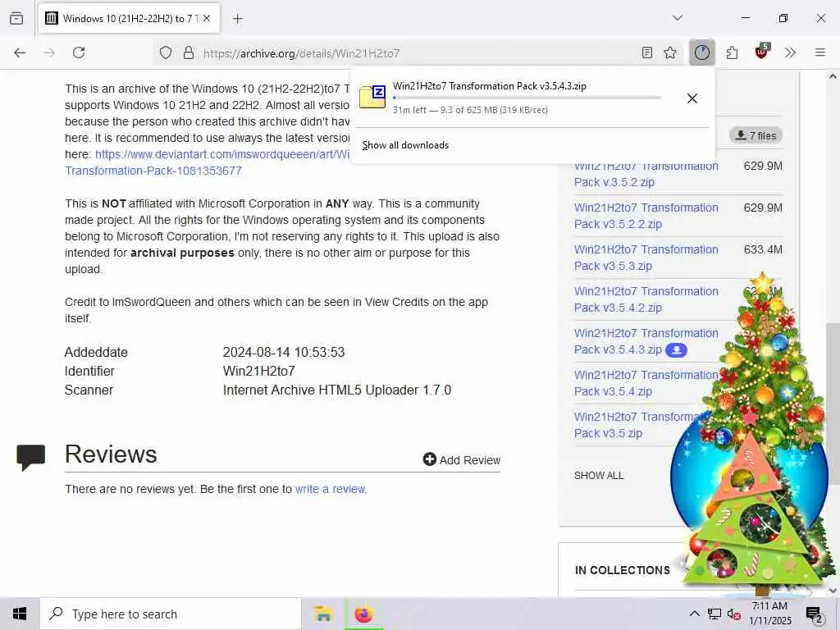Click the network status tray icon
Screen dimensions: 840x630
(x=714, y=614)
